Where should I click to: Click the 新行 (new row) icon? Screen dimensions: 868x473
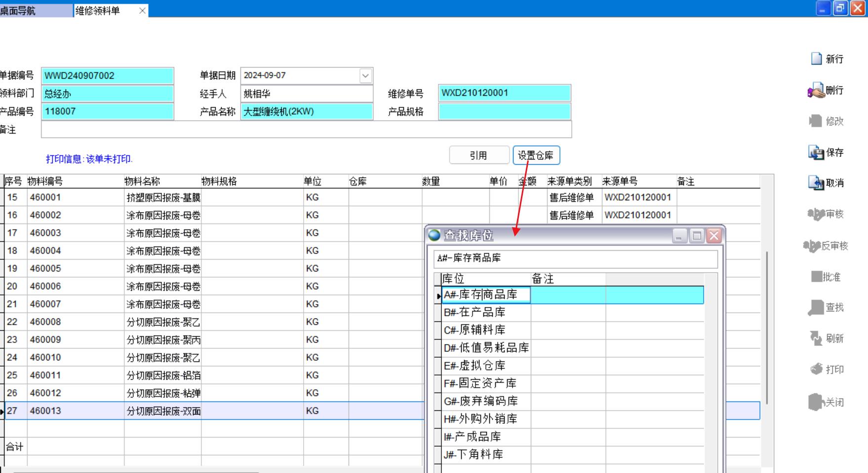tap(817, 59)
